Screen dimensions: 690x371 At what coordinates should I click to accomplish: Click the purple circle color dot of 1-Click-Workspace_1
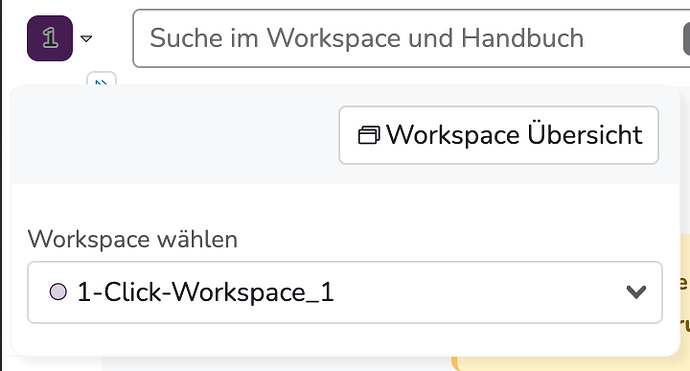point(58,292)
